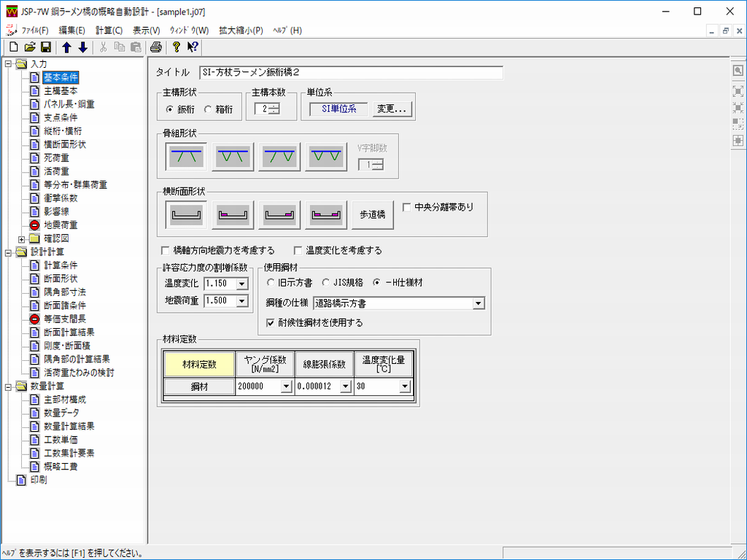The width and height of the screenshot is (747, 560).
Task: Click the Print toolbar icon
Action: (x=155, y=47)
